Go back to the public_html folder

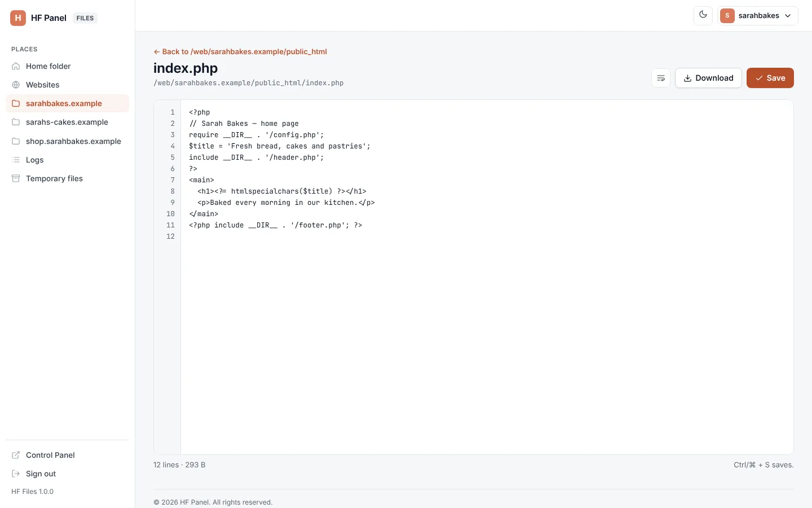tap(240, 51)
